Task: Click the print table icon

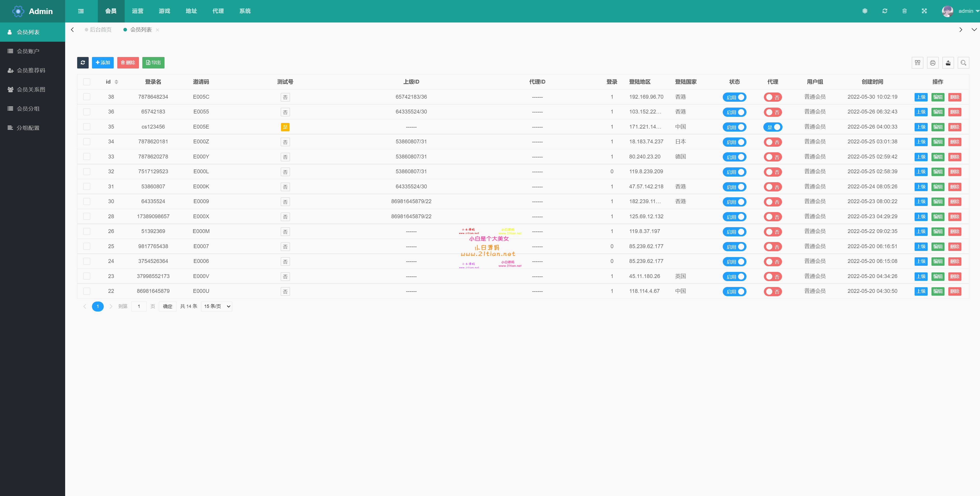Action: coord(932,63)
